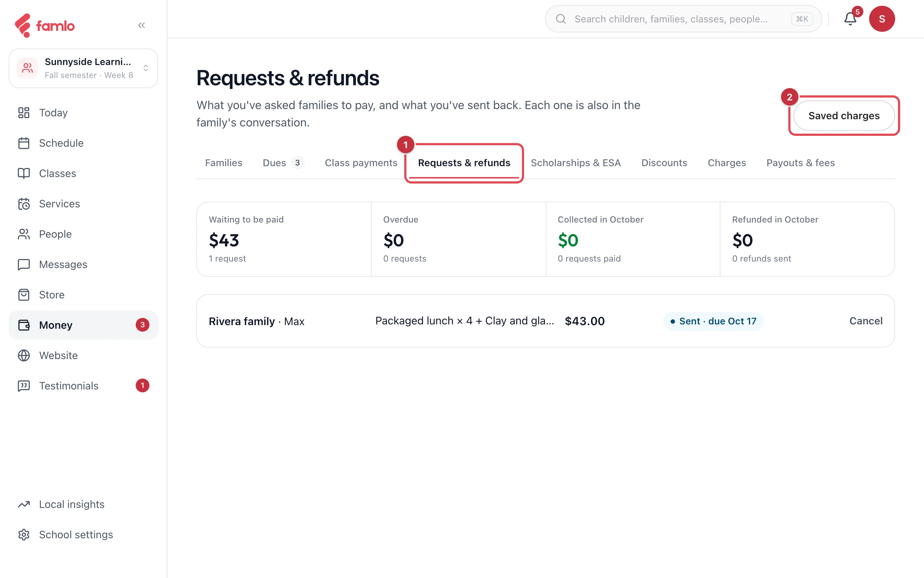Go to Schedule in the sidebar
Screen dimensions: 924x578
pos(83,143)
